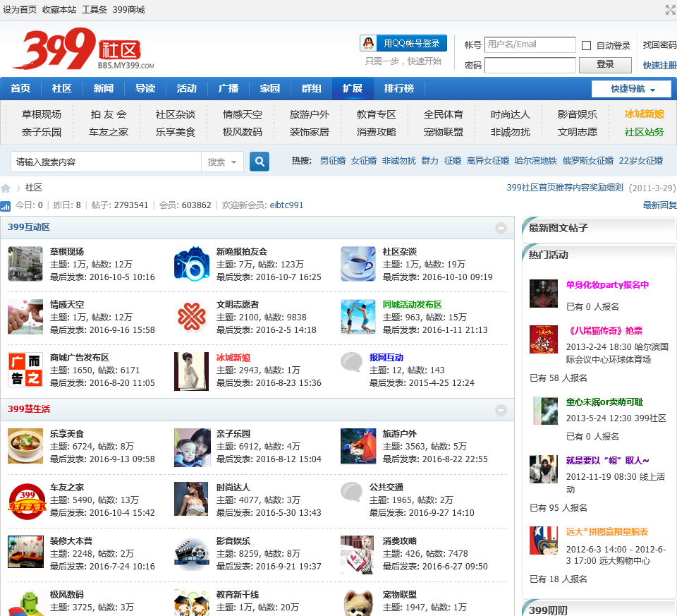The width and height of the screenshot is (677, 616).
Task: Open the 八尾猫传奇 activity thumbnail
Action: pyautogui.click(x=544, y=339)
